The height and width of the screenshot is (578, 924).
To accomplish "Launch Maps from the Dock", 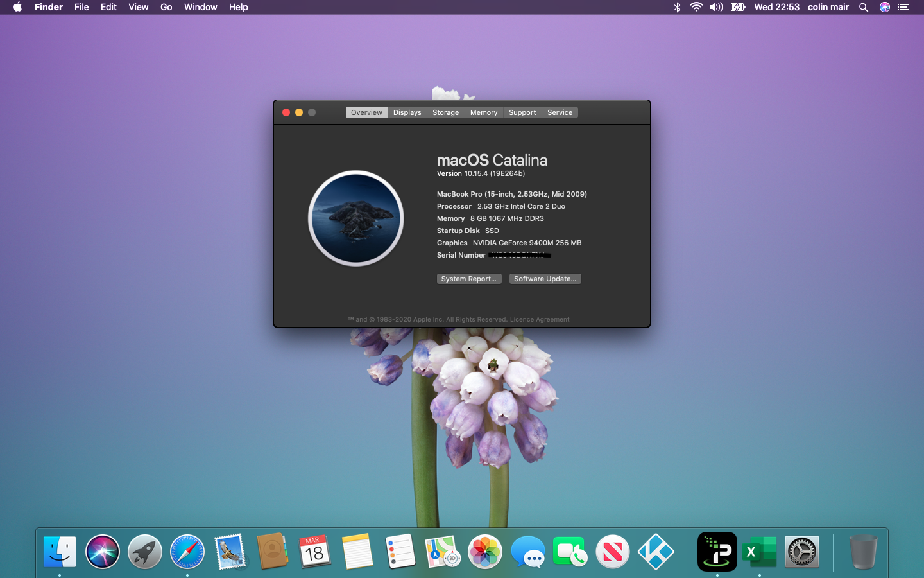I will tap(443, 552).
